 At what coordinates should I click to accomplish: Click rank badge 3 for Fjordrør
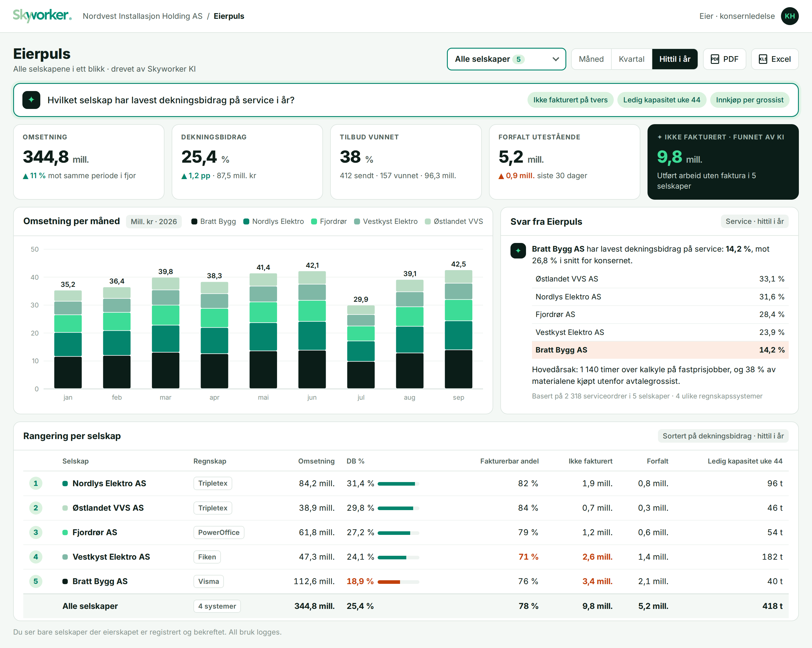coord(36,532)
